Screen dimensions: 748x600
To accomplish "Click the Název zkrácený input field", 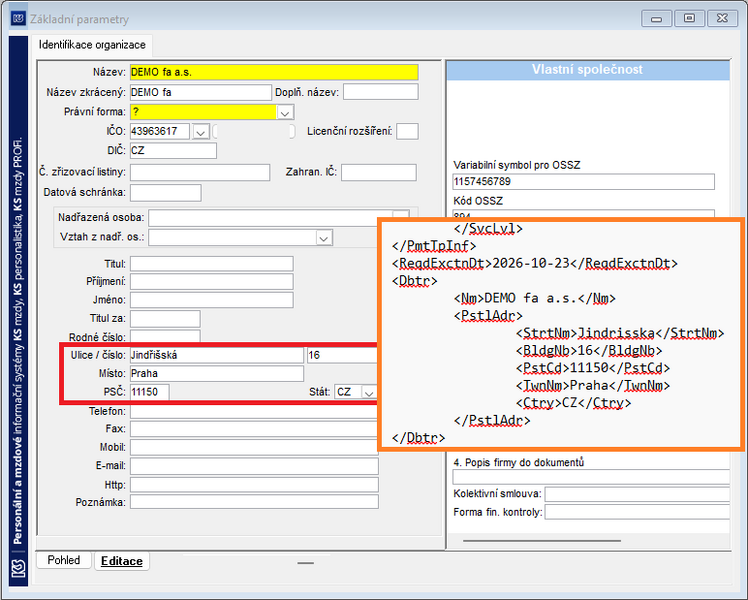I will coord(200,93).
